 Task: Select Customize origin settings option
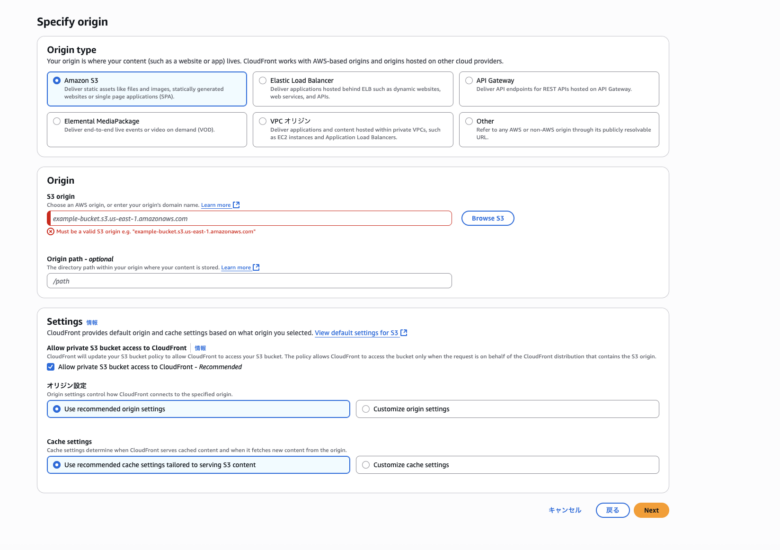(366, 409)
